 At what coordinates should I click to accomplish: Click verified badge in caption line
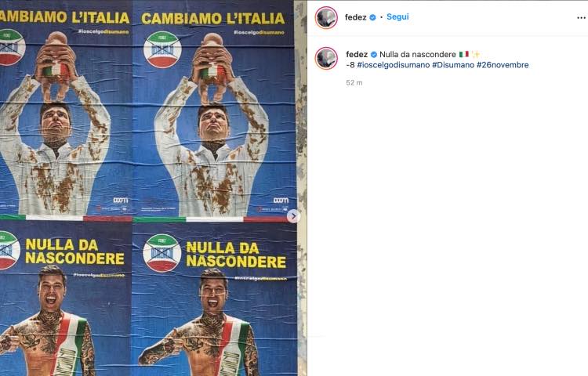374,54
